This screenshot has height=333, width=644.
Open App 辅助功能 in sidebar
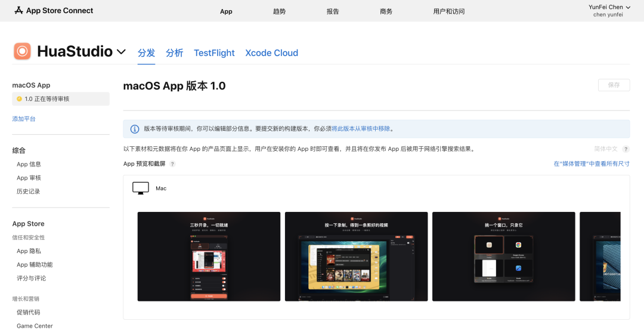35,264
